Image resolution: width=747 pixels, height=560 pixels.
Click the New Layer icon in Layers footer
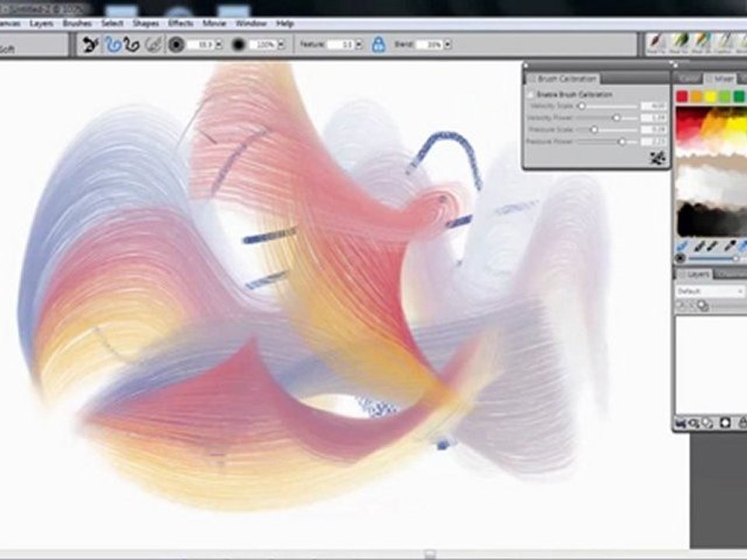point(708,423)
